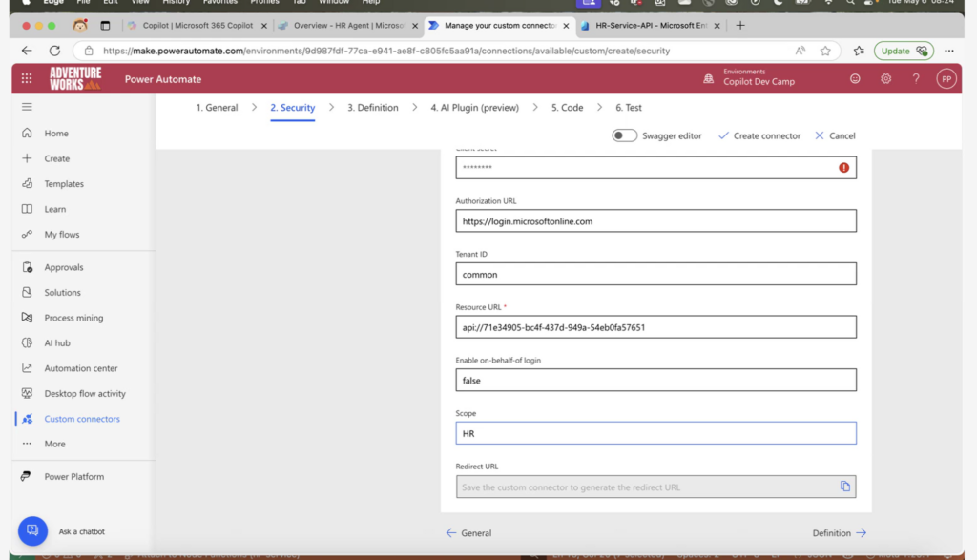
Task: Open the Environments picker icon
Action: (x=709, y=78)
